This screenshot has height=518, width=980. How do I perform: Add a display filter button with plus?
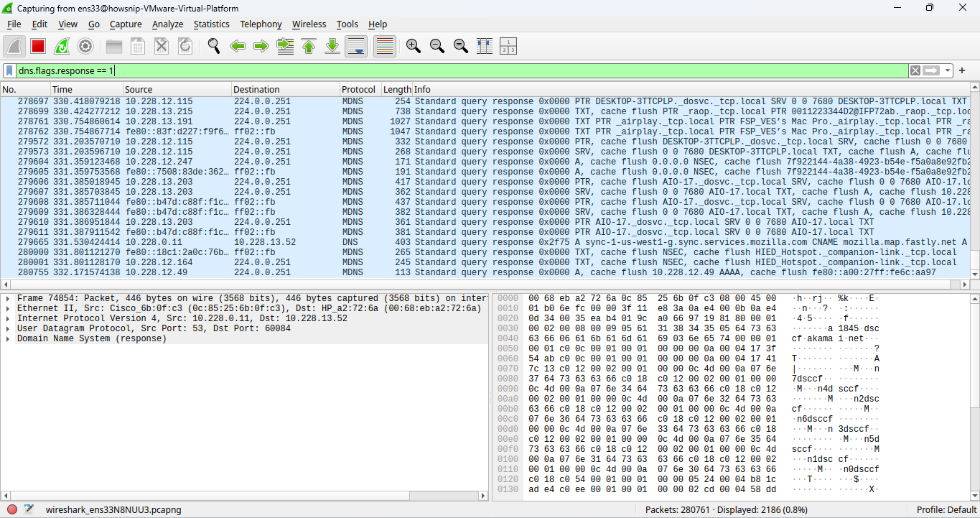click(x=962, y=70)
